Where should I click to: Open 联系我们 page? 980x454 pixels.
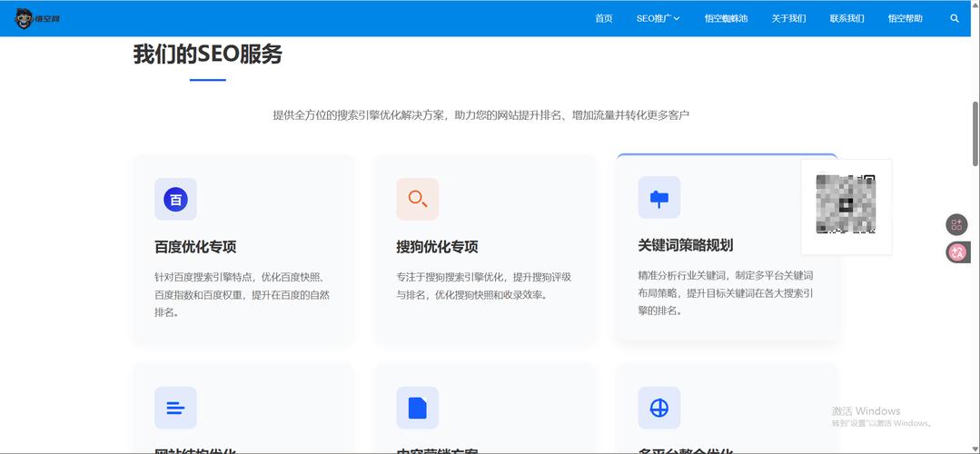846,19
